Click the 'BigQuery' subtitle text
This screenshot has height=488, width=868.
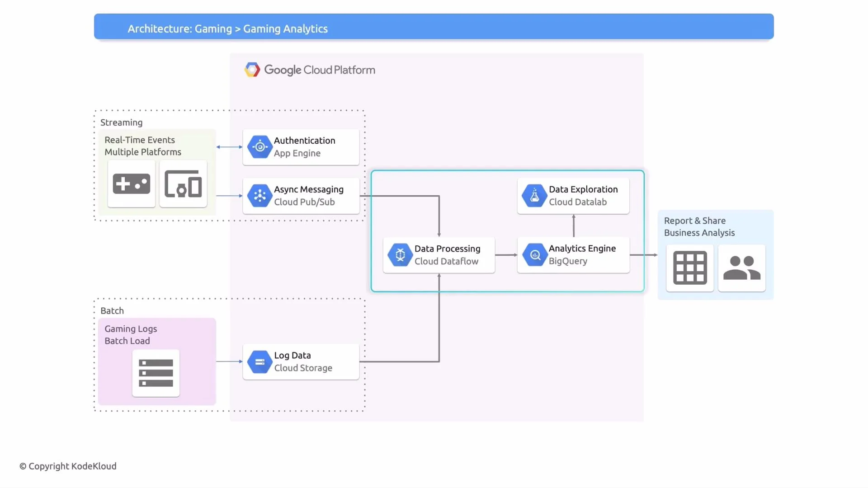[x=568, y=261]
